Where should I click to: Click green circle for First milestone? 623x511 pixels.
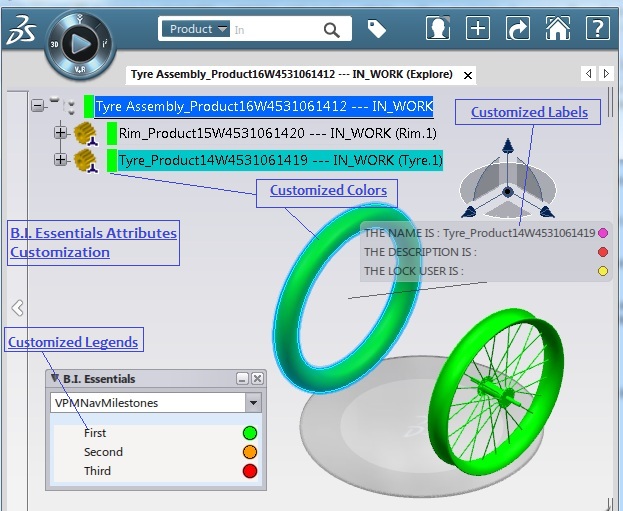[x=250, y=433]
